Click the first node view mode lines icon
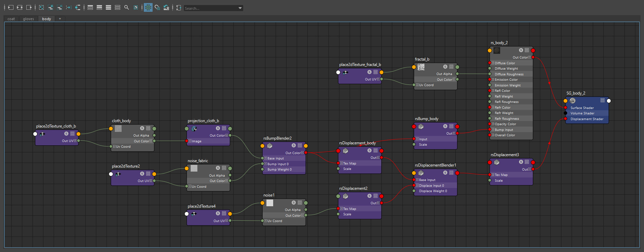This screenshot has height=252, width=644. [90, 7]
